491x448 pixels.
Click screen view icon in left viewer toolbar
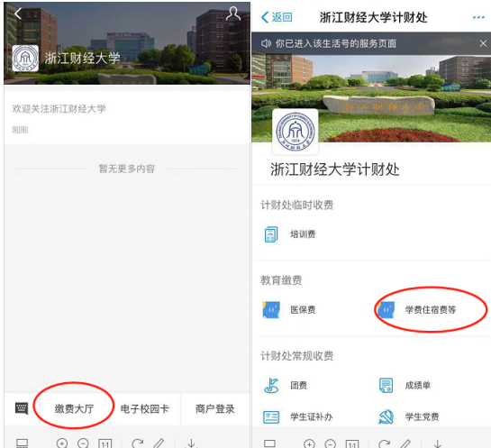coord(22,443)
